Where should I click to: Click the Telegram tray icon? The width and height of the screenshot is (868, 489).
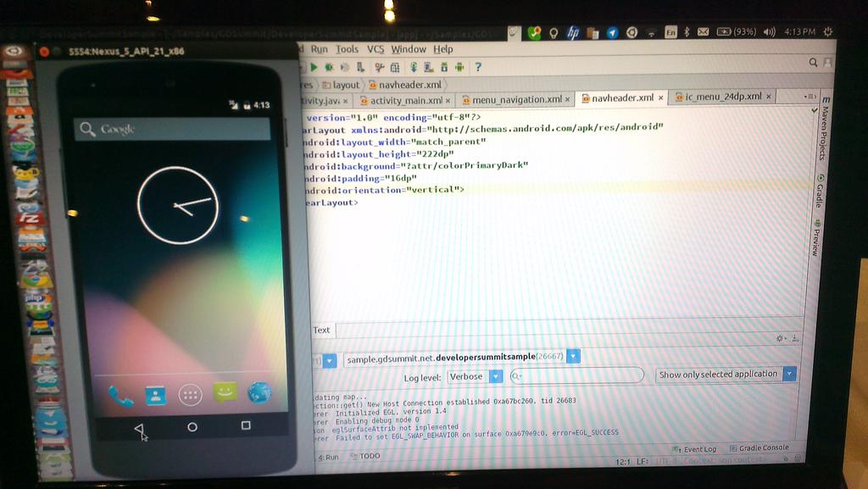tap(612, 33)
